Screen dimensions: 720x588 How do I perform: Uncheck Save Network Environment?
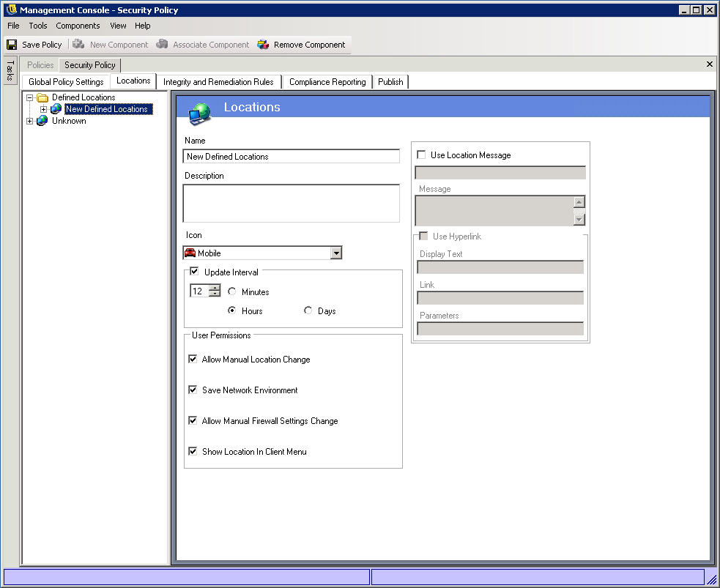193,390
